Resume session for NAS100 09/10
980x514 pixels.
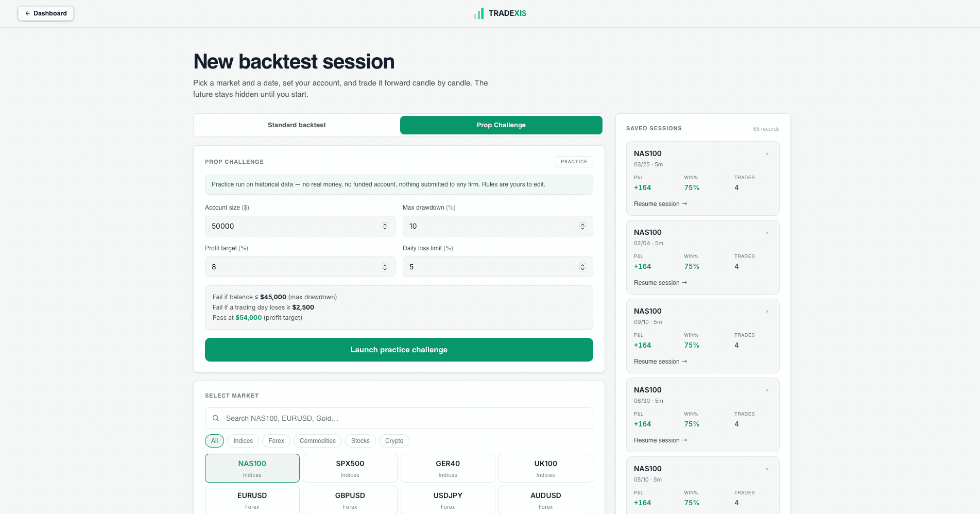(x=660, y=362)
